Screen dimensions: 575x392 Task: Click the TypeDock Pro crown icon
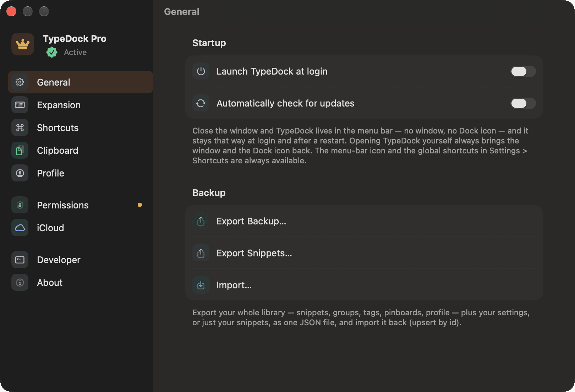(23, 44)
